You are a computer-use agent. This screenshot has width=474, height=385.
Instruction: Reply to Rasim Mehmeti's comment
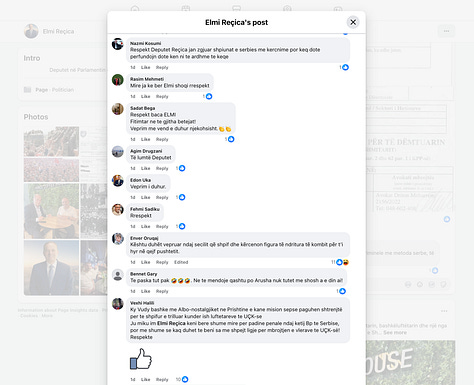162,96
